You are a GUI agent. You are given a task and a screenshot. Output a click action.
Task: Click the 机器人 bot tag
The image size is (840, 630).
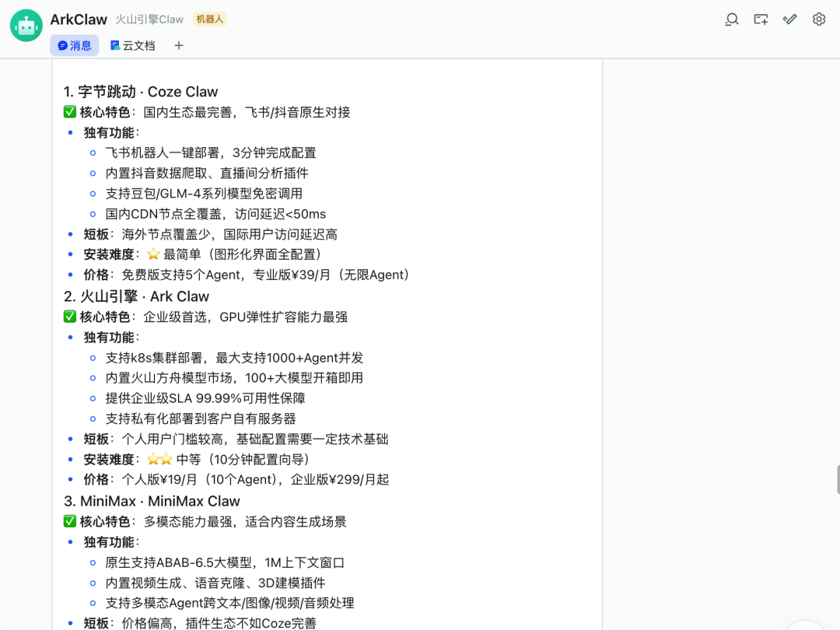209,19
